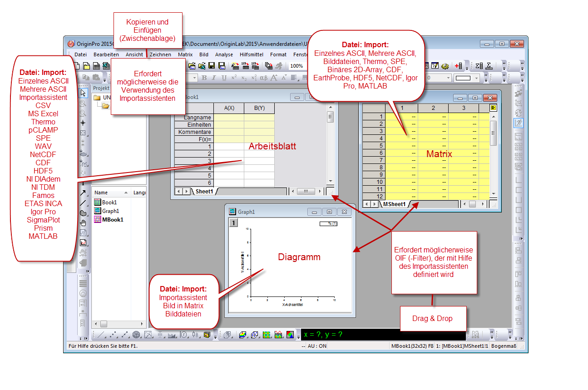Select the Pan hand tool
588x390 pixels.
pos(83,222)
